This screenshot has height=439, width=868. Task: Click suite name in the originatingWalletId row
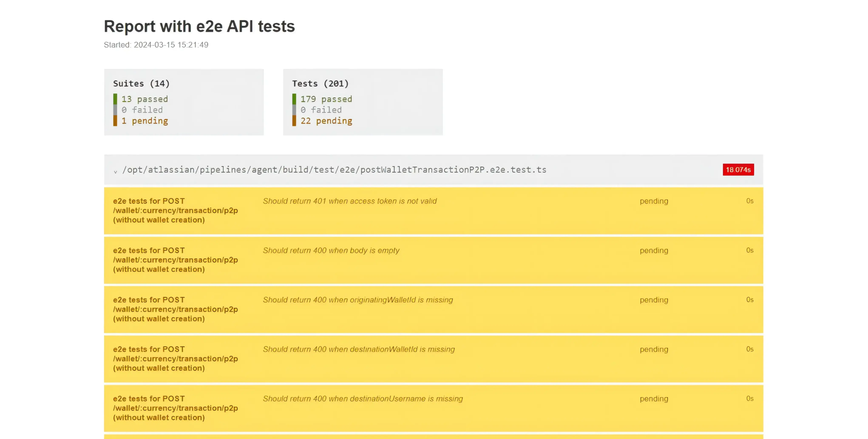(175, 309)
